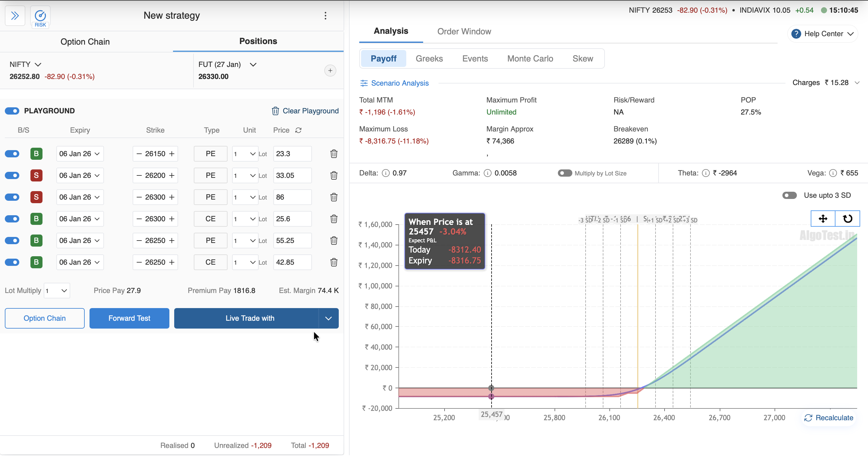Viewport: 868px width, 460px height.
Task: Click the price field showing 55.25
Action: coord(292,241)
